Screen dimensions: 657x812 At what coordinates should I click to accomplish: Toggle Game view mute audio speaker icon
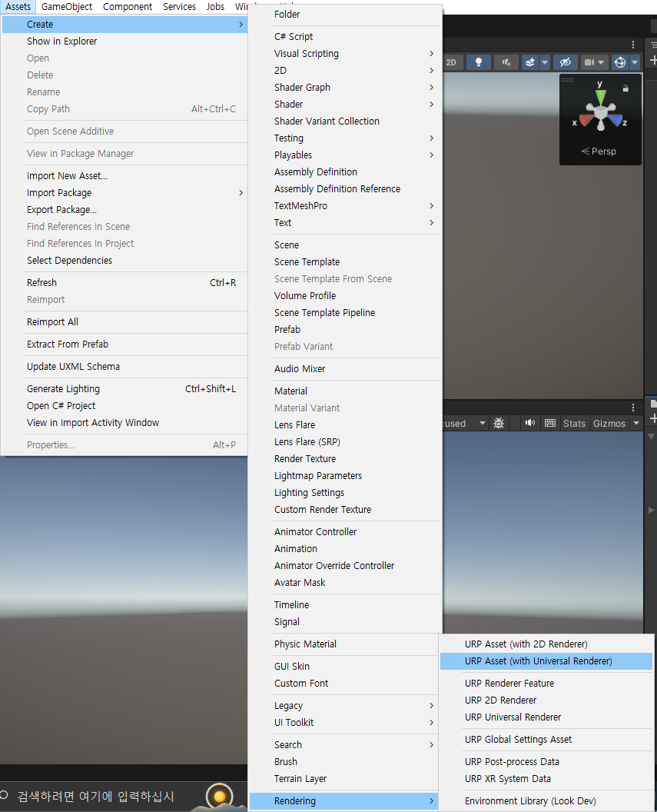(x=530, y=423)
